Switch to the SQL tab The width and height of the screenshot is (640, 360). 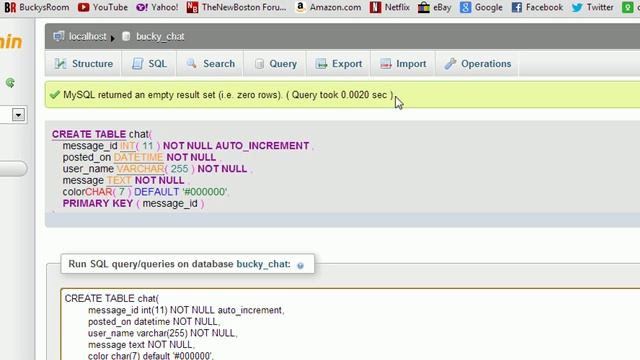(149, 64)
